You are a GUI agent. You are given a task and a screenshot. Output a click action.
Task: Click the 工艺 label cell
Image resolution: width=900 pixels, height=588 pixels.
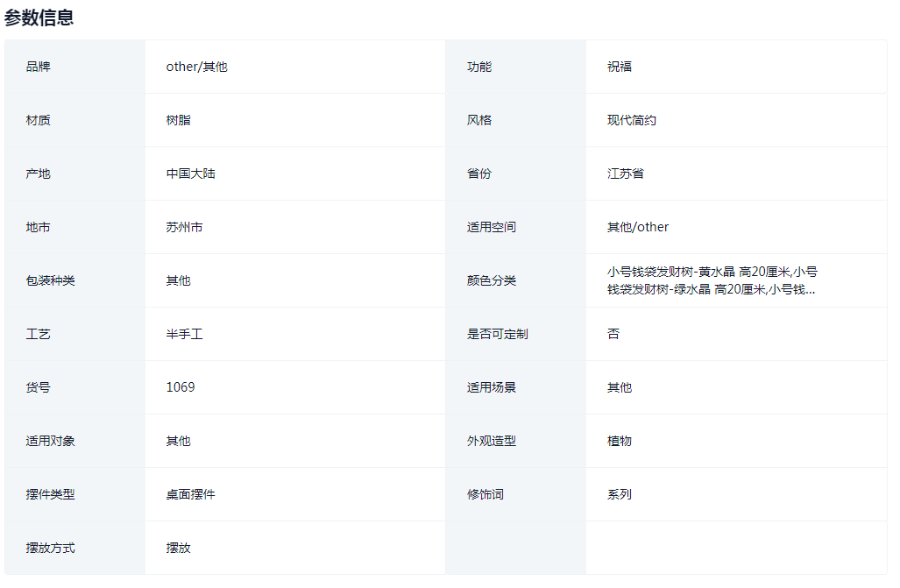click(x=36, y=333)
